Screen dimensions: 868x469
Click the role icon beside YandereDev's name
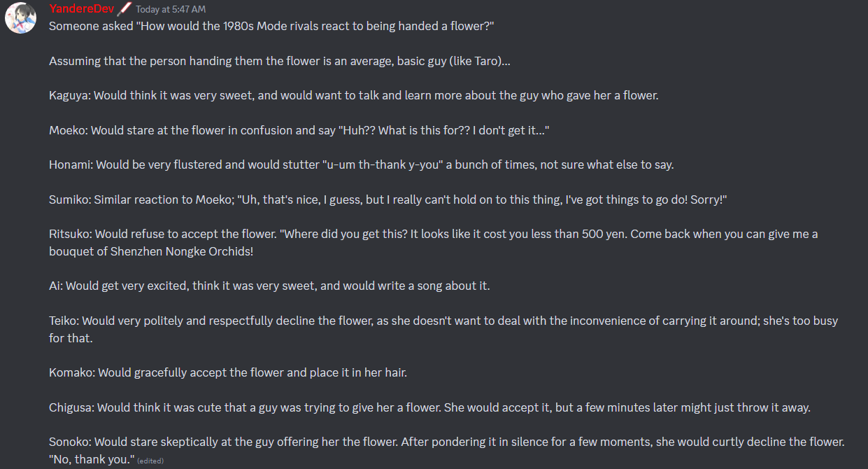124,8
